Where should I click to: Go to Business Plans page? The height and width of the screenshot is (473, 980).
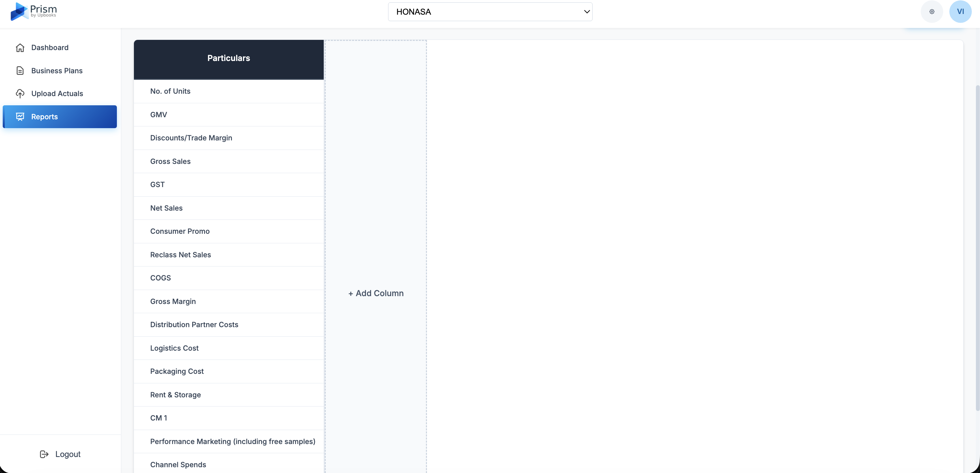pyautogui.click(x=57, y=71)
